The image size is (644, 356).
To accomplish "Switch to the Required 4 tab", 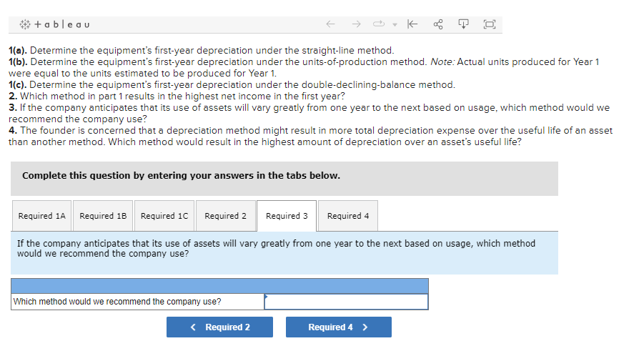I will pyautogui.click(x=348, y=216).
